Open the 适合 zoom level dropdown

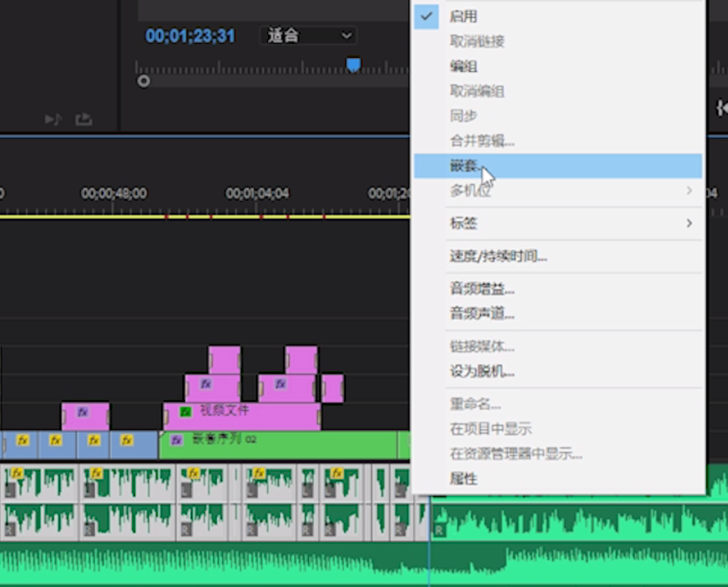tap(310, 35)
